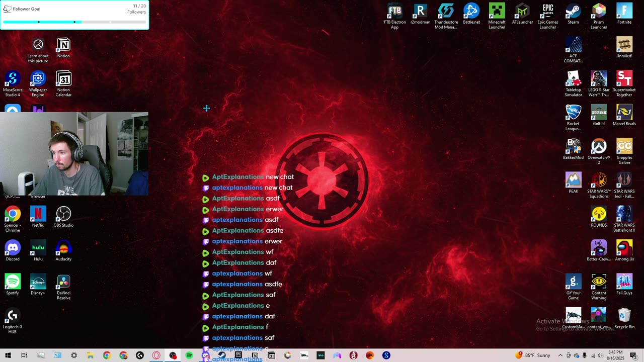Open the Marvel Rivals desktop icon
The width and height of the screenshot is (644, 362).
click(x=624, y=116)
